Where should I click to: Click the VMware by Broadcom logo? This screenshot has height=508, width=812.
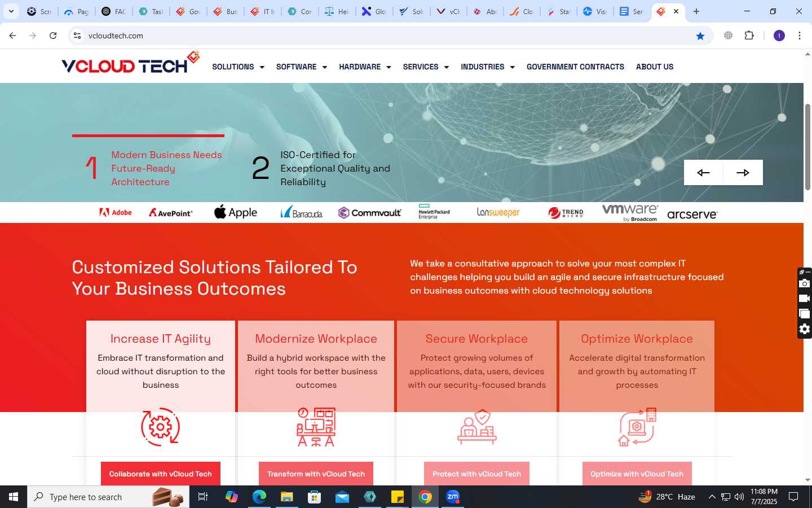(630, 213)
